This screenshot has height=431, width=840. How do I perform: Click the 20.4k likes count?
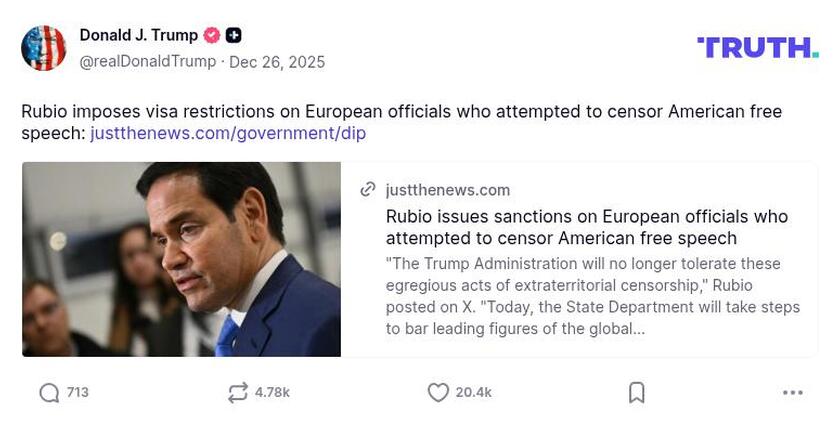tap(473, 393)
